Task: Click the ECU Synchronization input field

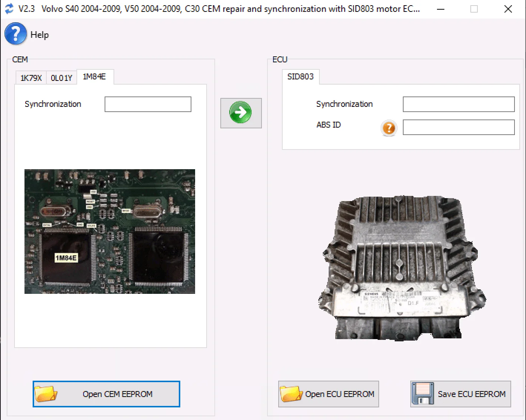Action: [458, 104]
